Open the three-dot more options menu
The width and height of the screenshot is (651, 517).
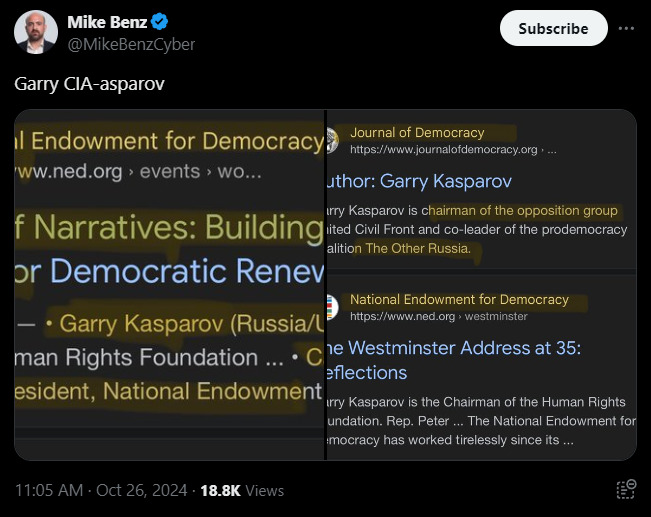pyautogui.click(x=626, y=28)
